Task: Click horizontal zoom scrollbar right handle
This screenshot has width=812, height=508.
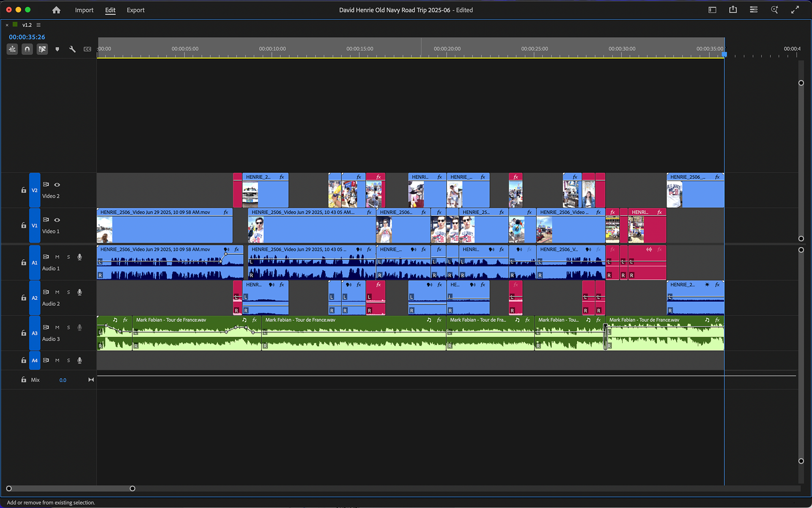Action: click(132, 489)
